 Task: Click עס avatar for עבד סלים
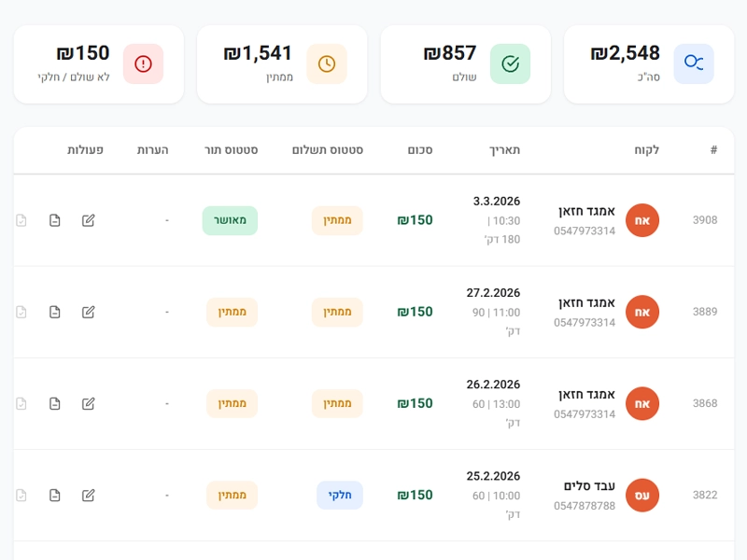[642, 495]
